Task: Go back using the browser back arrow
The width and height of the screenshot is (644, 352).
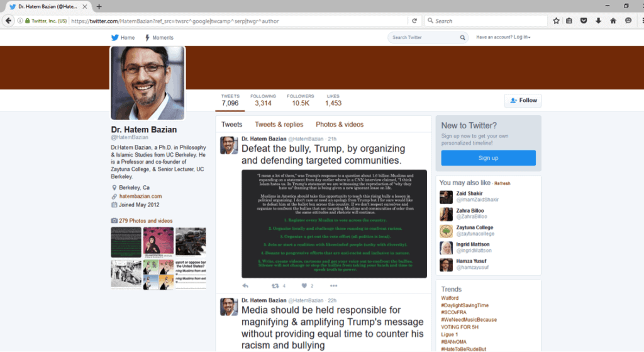Action: pos(9,21)
